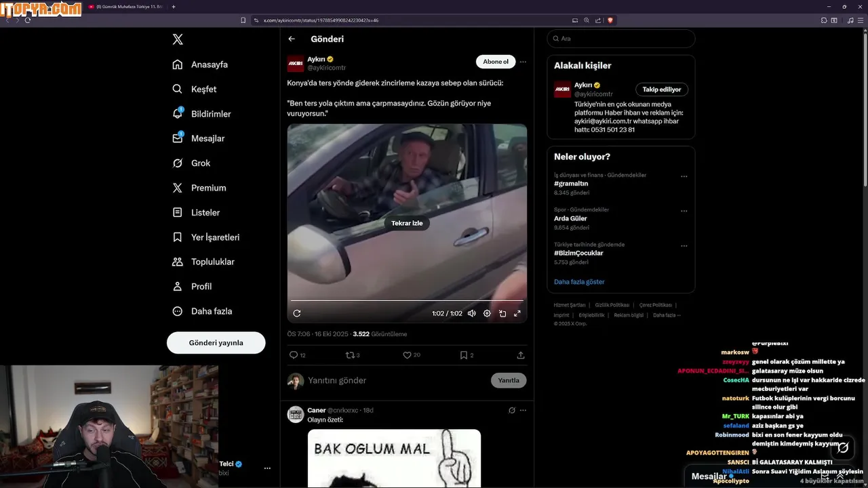Open Anasayfa home page

200,64
